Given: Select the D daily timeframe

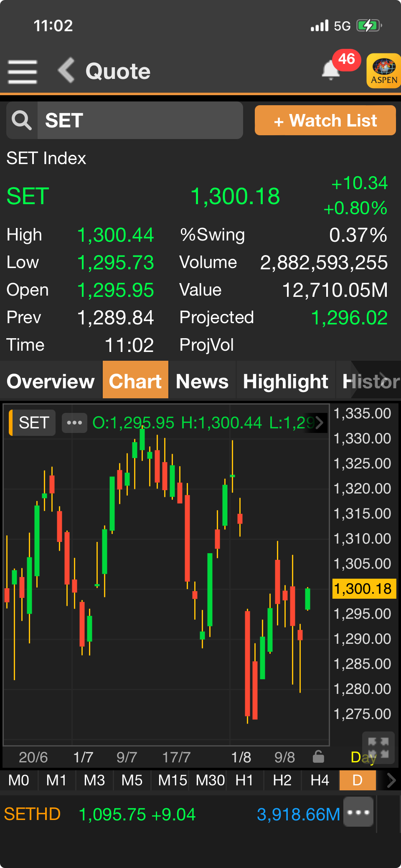Looking at the screenshot, I should [x=358, y=780].
